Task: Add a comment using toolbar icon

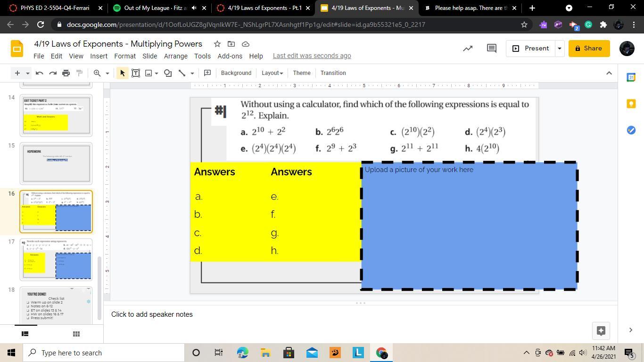Action: (207, 73)
